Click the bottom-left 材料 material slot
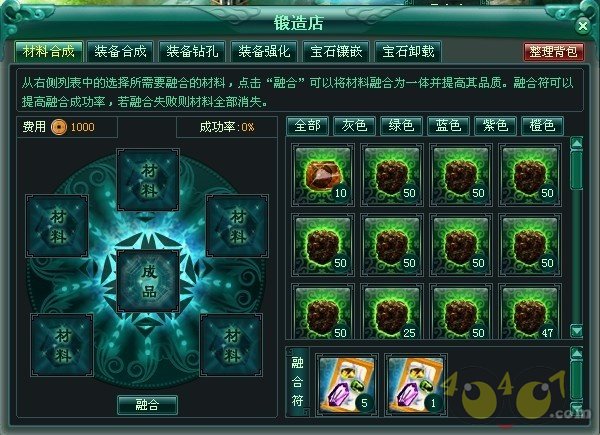The height and width of the screenshot is (435, 600). (x=62, y=345)
